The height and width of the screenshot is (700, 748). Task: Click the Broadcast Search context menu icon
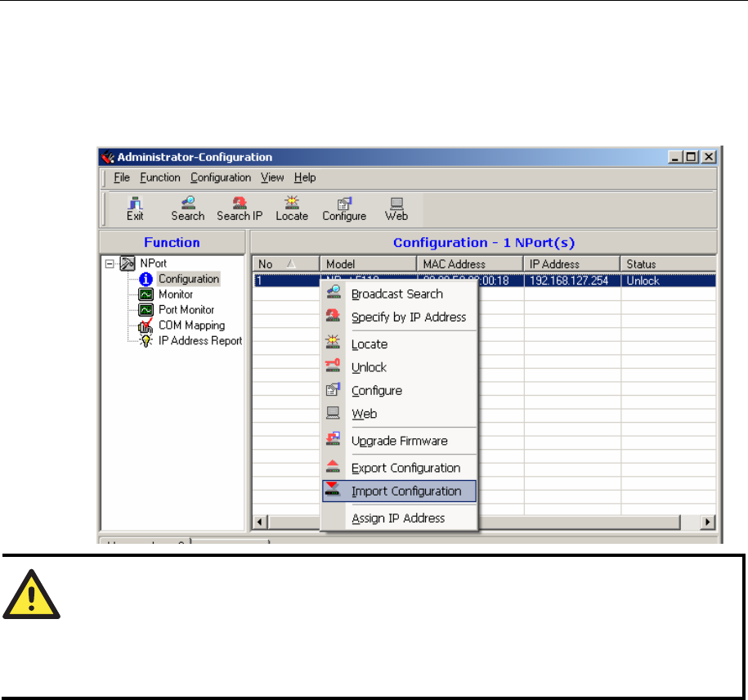click(333, 292)
